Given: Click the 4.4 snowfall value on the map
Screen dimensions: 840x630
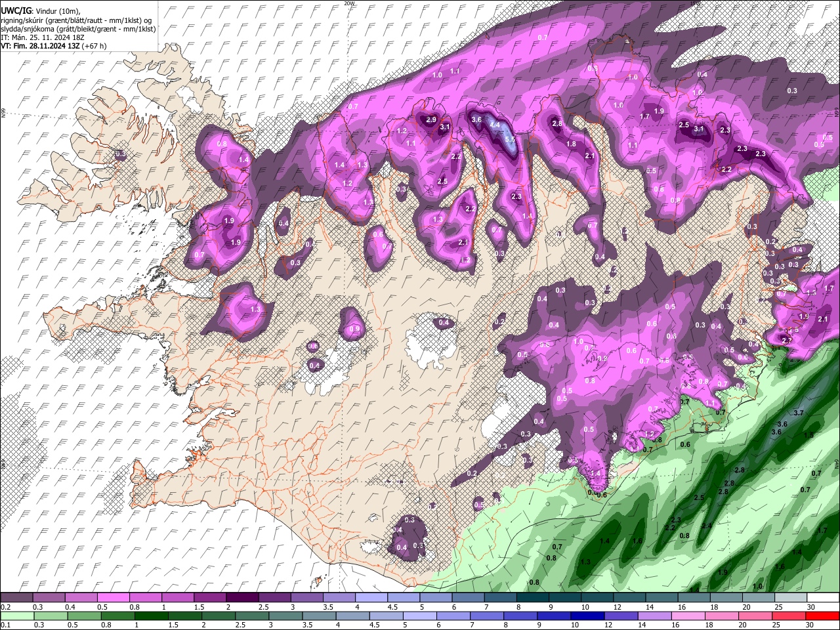Looking at the screenshot, I should [495, 125].
